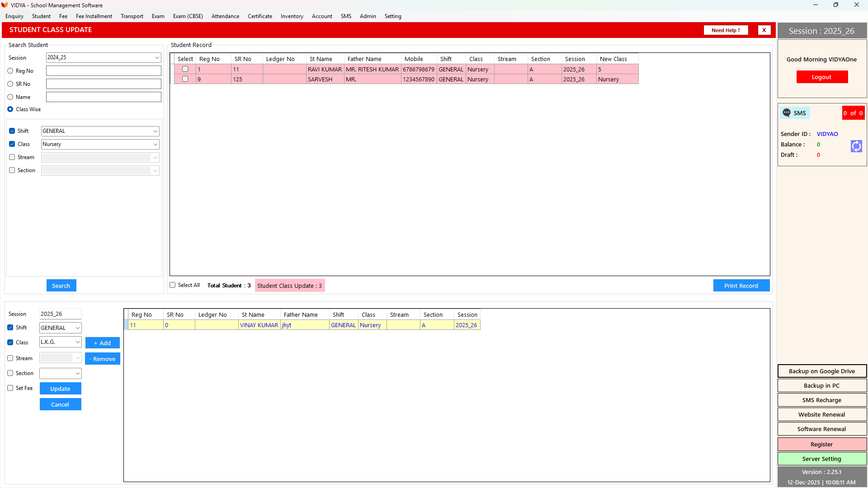Open the Inventory menu
This screenshot has height=488, width=868.
[x=292, y=16]
